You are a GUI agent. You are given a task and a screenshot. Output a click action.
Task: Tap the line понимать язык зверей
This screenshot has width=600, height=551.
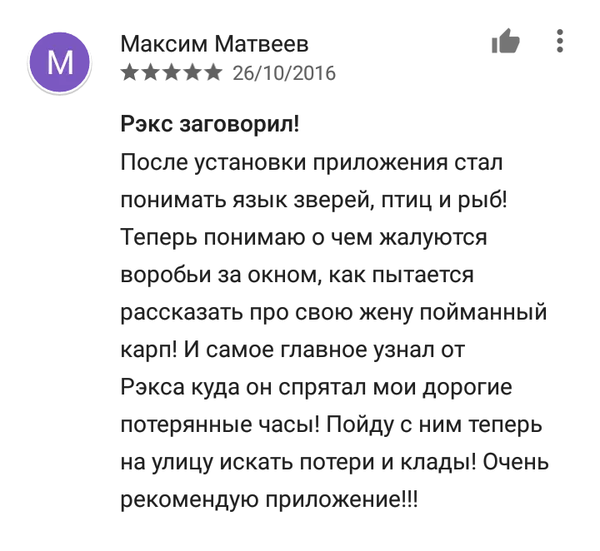pos(313,199)
